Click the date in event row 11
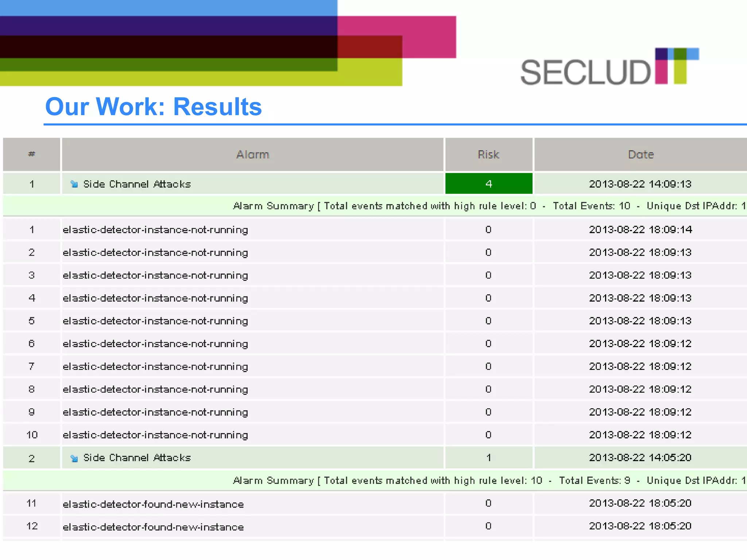This screenshot has height=560, width=747. 640,503
